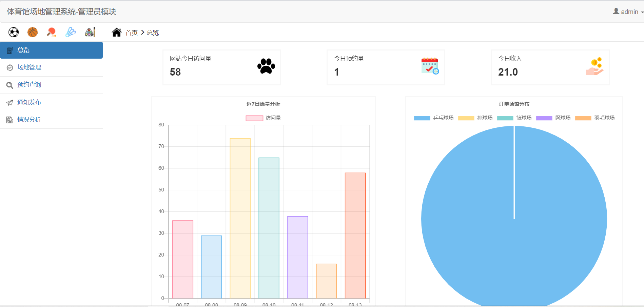The image size is (644, 307).
Task: Expand the admin dropdown caret
Action: (x=642, y=12)
